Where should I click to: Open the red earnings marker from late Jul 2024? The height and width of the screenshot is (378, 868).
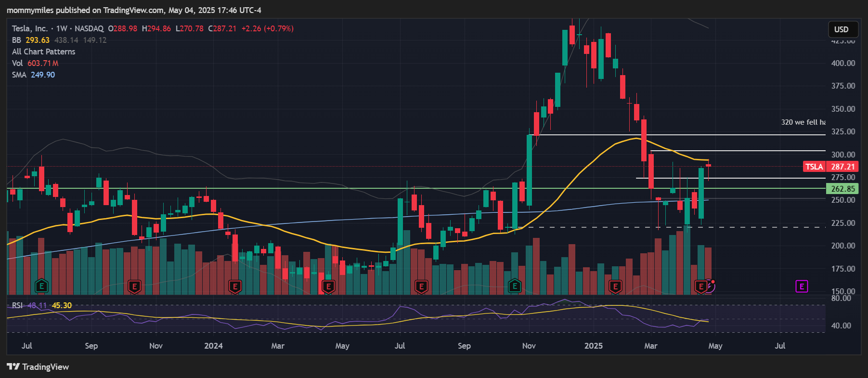click(x=421, y=287)
